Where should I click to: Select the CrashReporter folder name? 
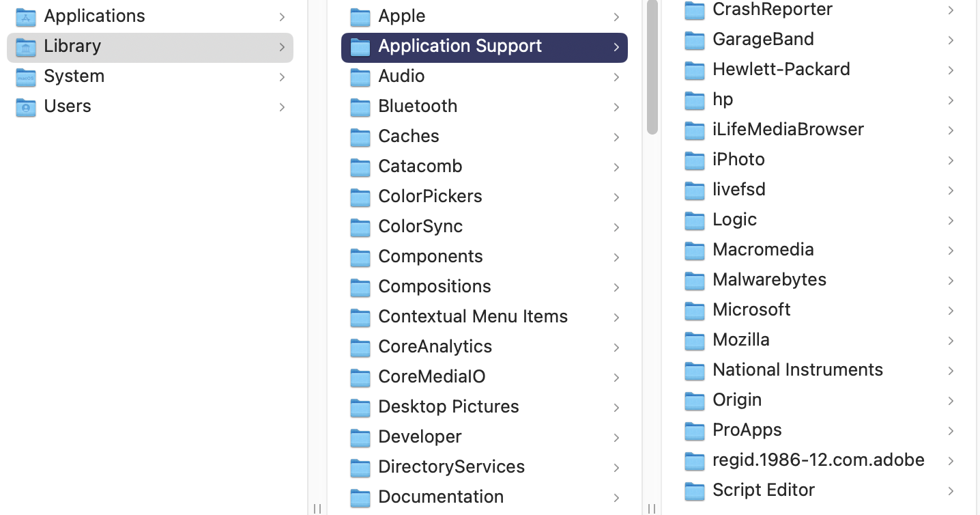click(x=773, y=9)
